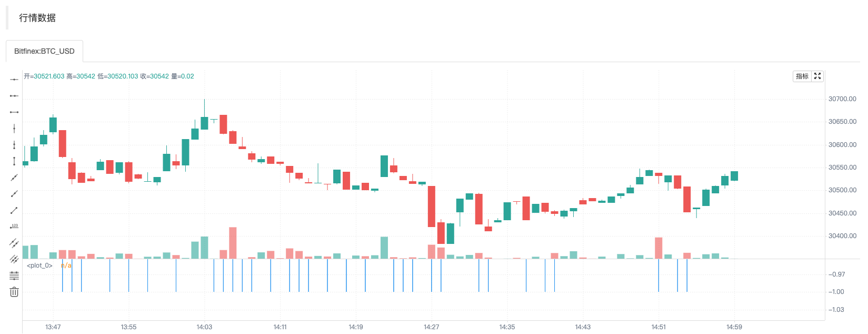The width and height of the screenshot is (868, 334).
Task: Click the trash icon to delete drawings
Action: pyautogui.click(x=14, y=292)
